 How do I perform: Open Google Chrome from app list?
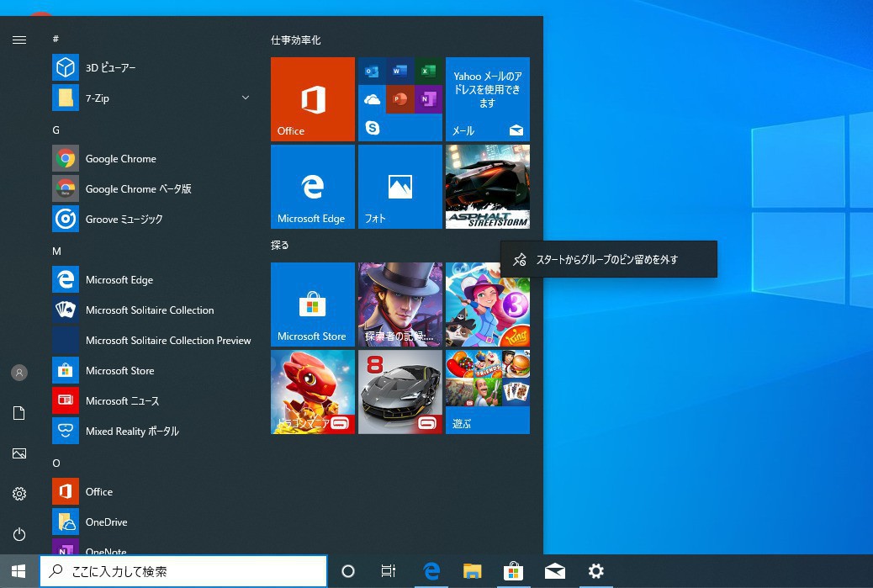click(120, 159)
